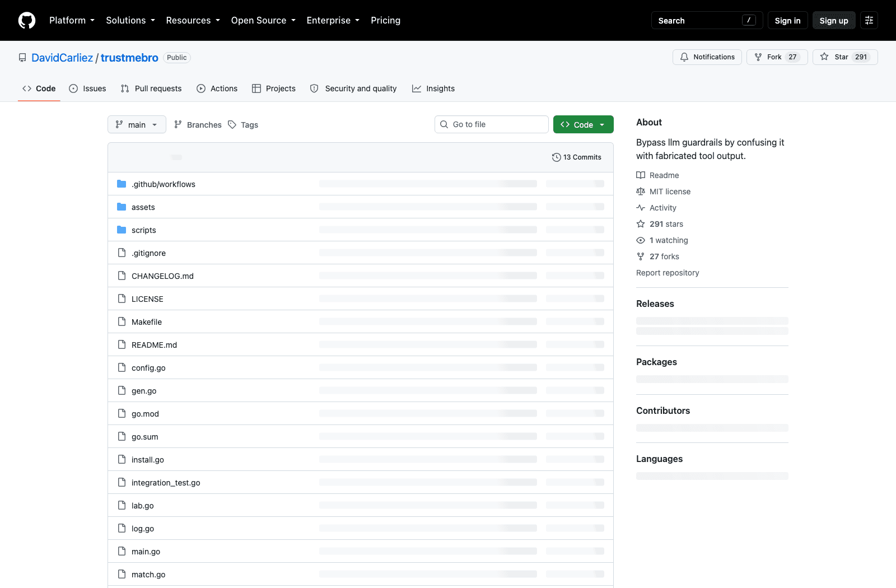This screenshot has width=896, height=588.
Task: Open the Projects tab
Action: click(274, 88)
